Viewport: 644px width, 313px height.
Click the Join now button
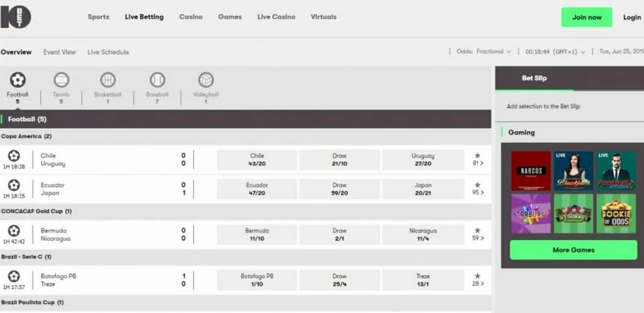tap(586, 18)
